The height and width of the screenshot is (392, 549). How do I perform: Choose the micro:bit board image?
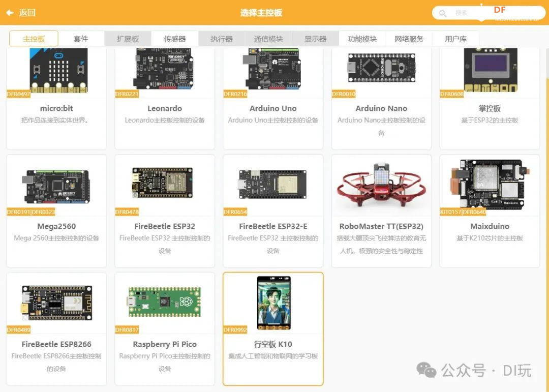pos(58,70)
